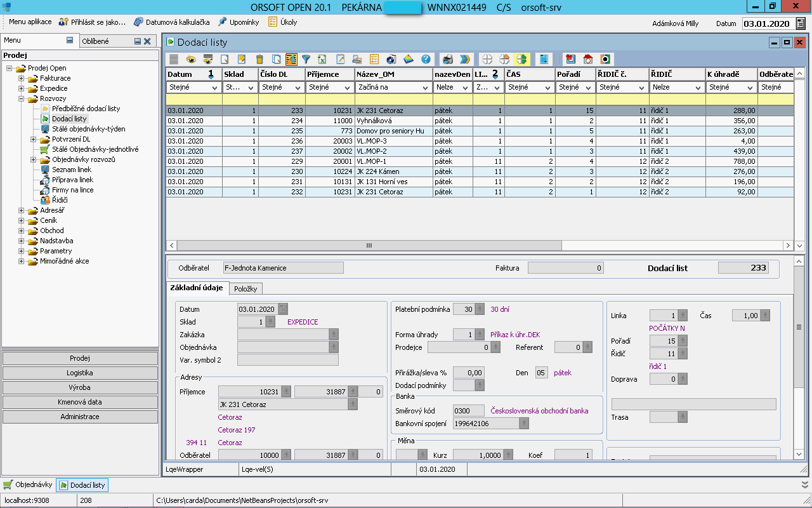
Task: Click the trash can delete icon
Action: 259,59
